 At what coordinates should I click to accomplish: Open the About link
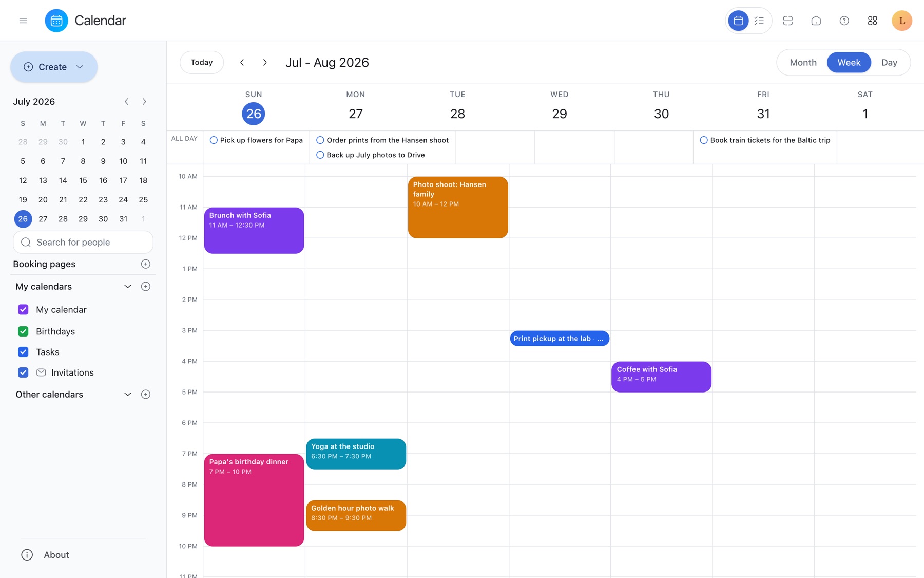pos(56,555)
